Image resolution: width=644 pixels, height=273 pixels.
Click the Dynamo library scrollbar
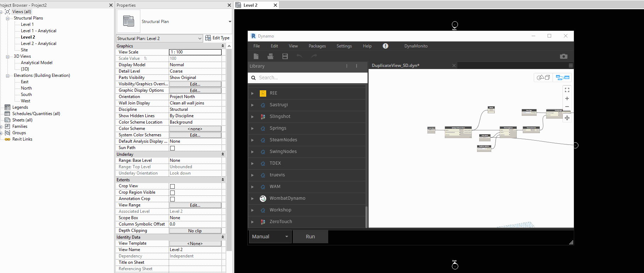(x=366, y=217)
